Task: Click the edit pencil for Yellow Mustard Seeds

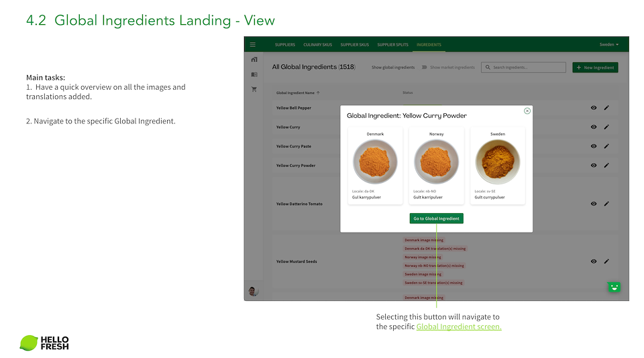Action: coord(606,261)
